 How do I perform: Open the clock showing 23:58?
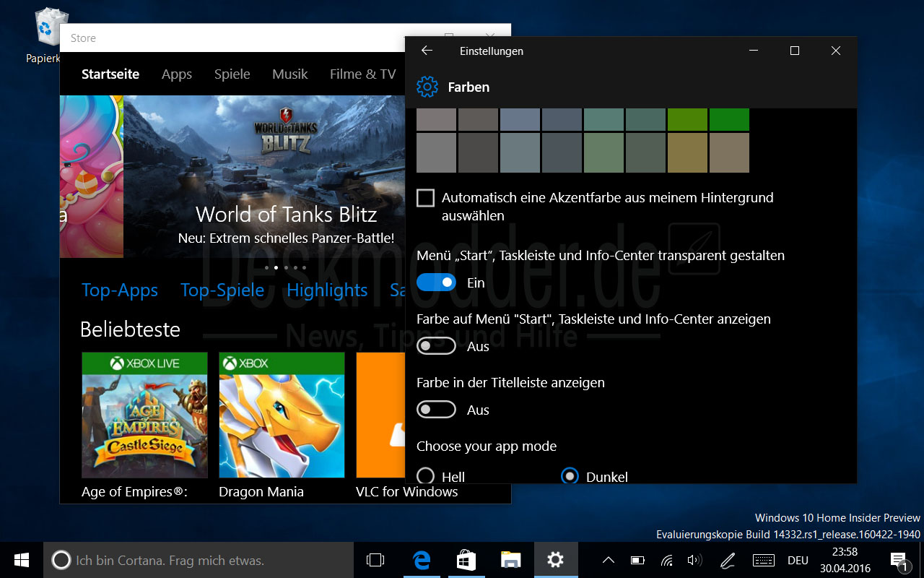pos(845,560)
